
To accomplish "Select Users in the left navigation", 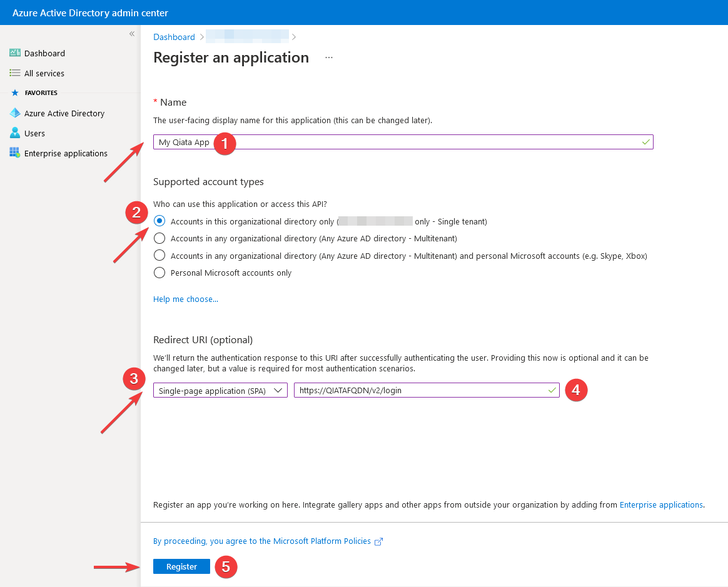I will click(x=14, y=133).
